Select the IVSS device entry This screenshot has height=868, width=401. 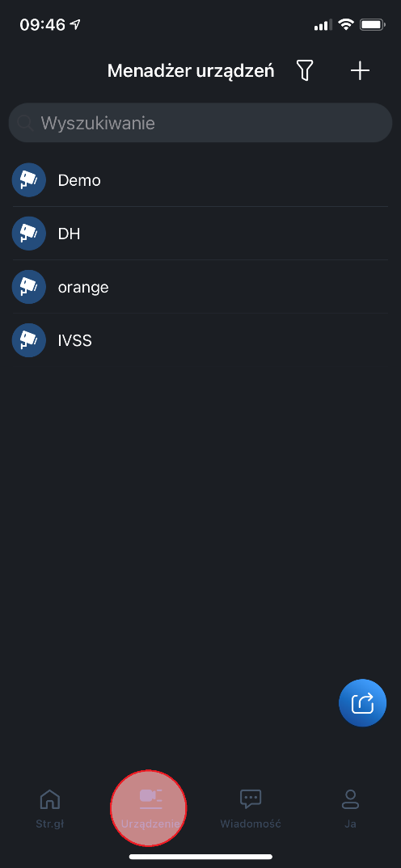tap(200, 340)
